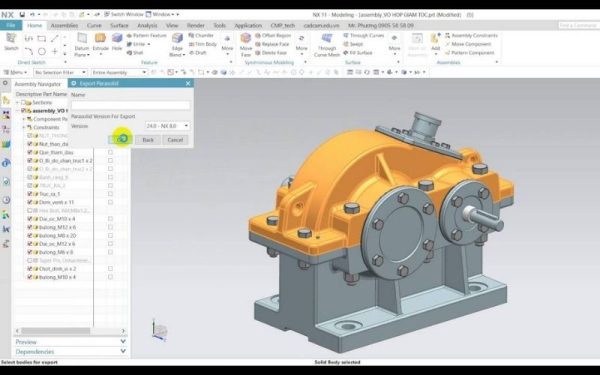
Task: Select the Chot_dinh_vi x 2 component
Action: (57, 269)
